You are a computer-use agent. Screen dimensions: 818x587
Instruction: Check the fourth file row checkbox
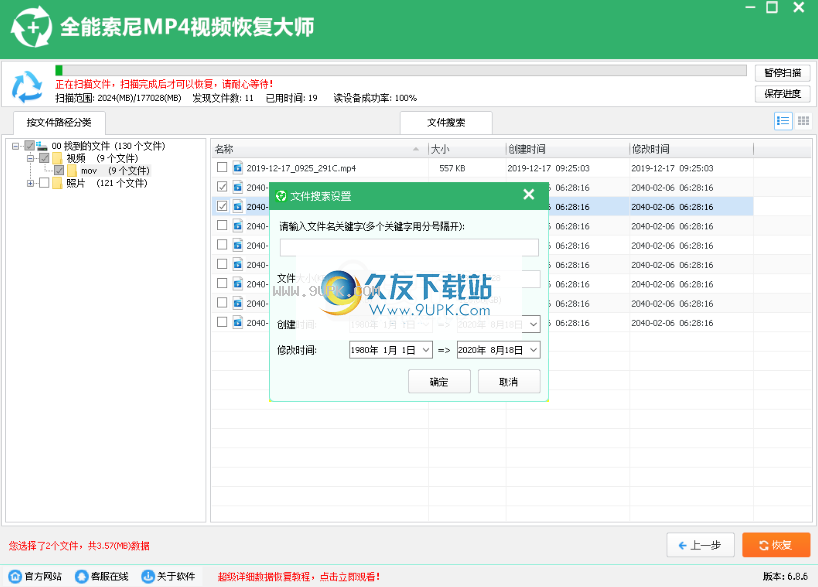click(x=222, y=225)
